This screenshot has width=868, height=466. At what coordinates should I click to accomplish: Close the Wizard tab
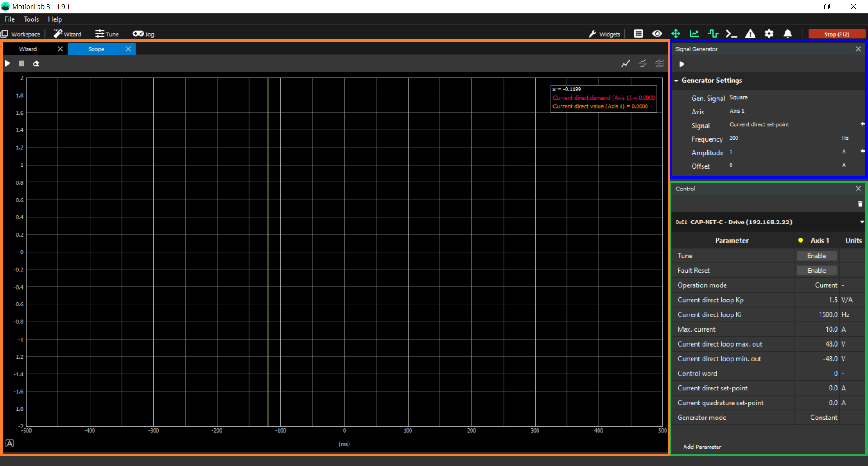click(x=61, y=49)
